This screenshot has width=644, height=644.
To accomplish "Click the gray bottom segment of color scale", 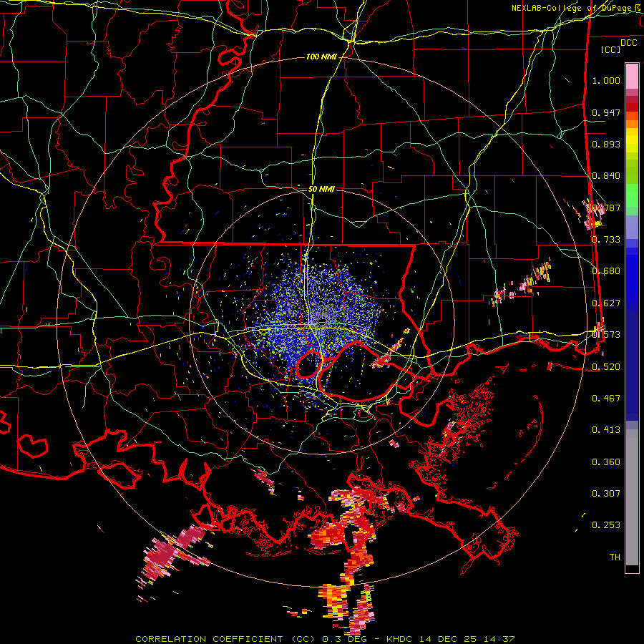I will [x=632, y=497].
